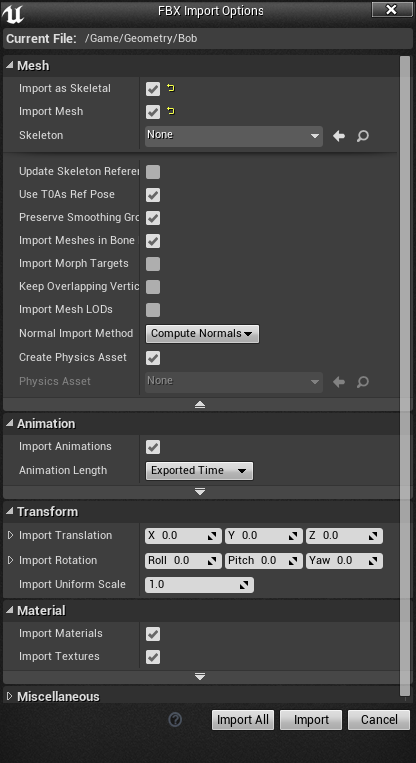Disable Import Textures checkbox
Viewport: 416px width, 763px height.
(153, 657)
